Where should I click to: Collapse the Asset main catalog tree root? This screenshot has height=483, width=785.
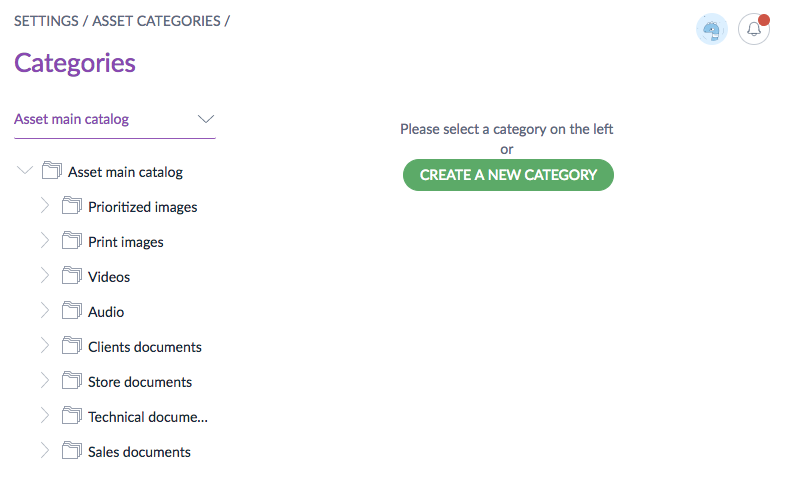(x=25, y=171)
